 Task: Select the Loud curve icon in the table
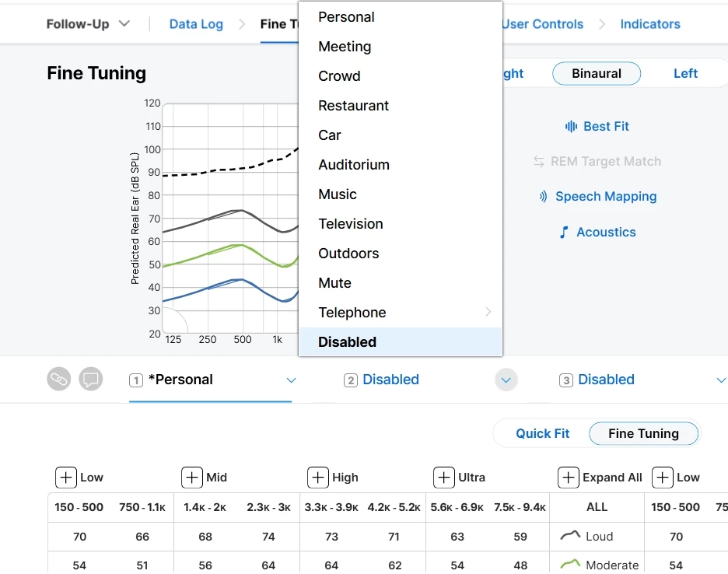click(570, 536)
